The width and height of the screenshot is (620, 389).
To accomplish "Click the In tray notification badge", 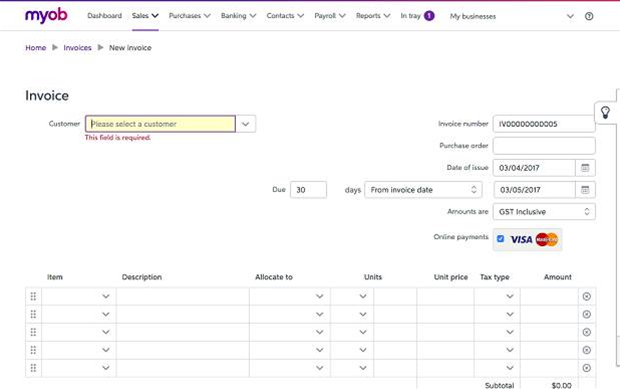I will (429, 16).
